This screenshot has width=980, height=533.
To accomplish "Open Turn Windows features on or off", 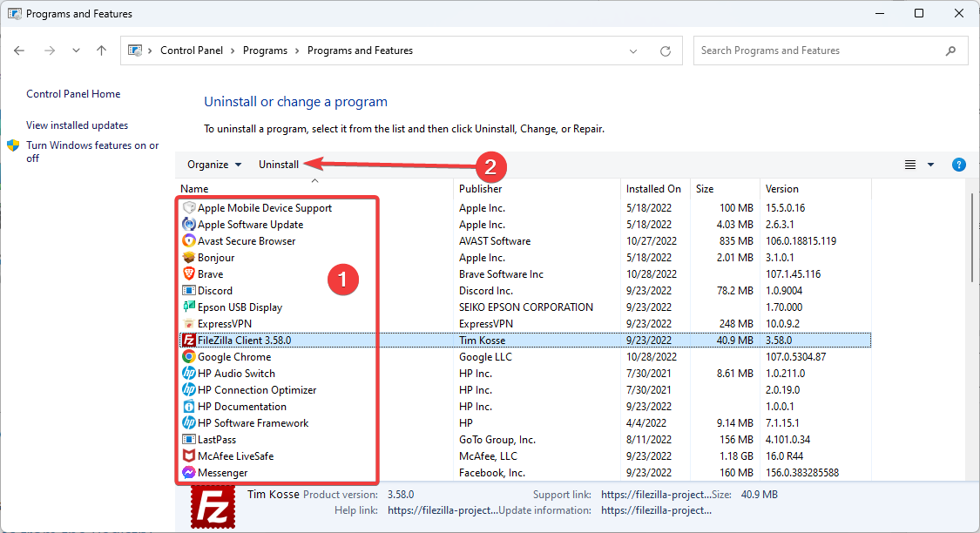I will click(x=92, y=152).
